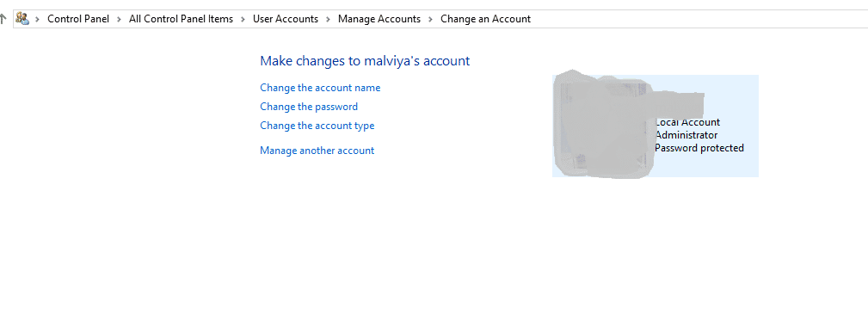Select the Change an Account breadcrumb
Viewport: 868px width, 314px height.
coord(485,19)
